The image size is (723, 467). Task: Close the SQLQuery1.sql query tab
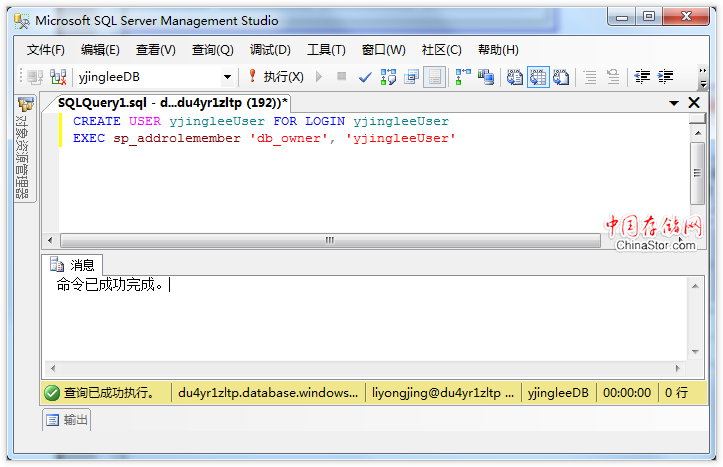[693, 103]
